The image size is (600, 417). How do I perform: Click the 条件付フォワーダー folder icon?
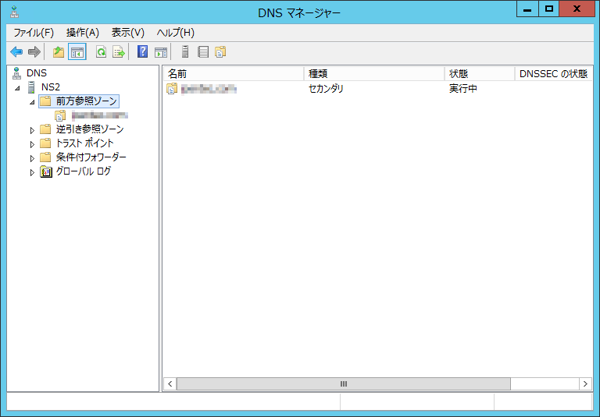(45, 157)
